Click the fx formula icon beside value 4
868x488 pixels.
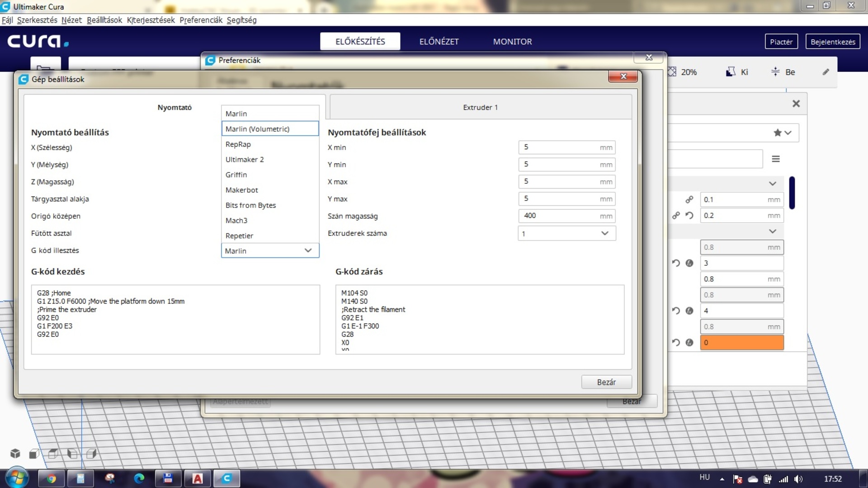coord(689,311)
